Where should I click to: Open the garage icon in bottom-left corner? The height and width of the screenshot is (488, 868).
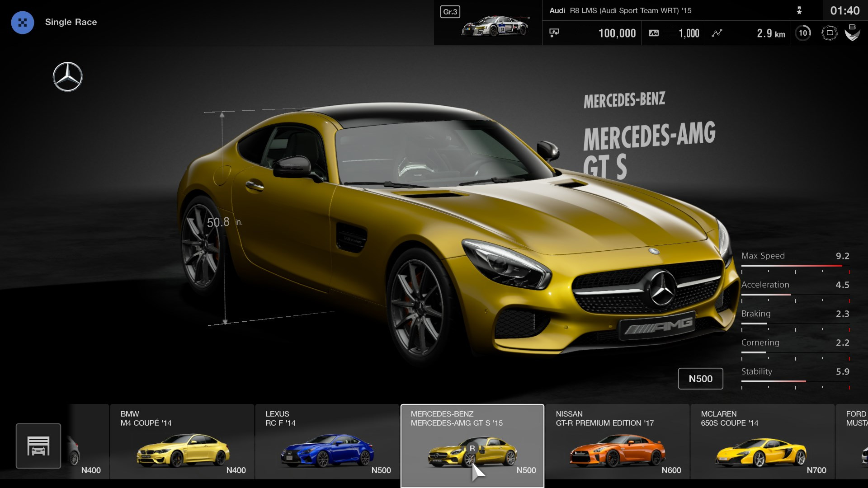[x=38, y=446]
